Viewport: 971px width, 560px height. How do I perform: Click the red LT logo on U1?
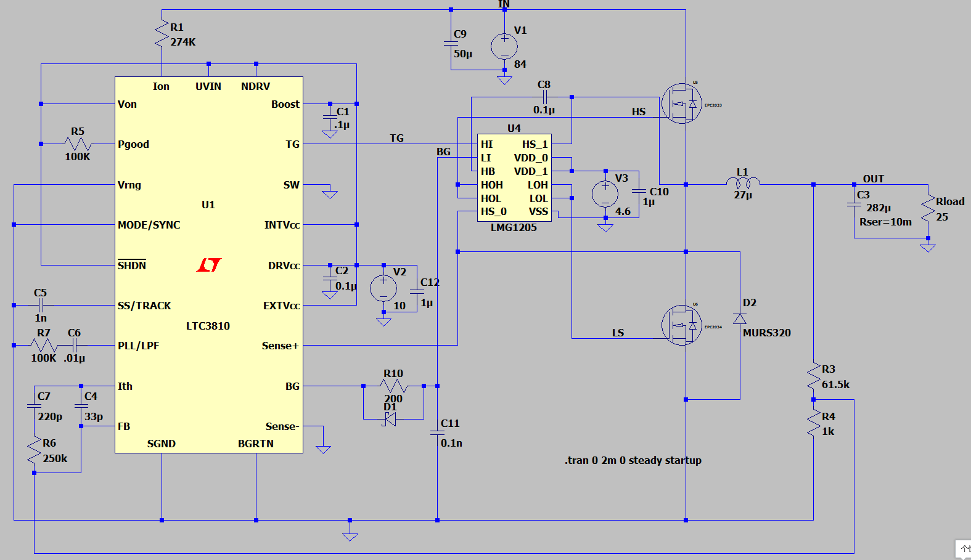209,265
